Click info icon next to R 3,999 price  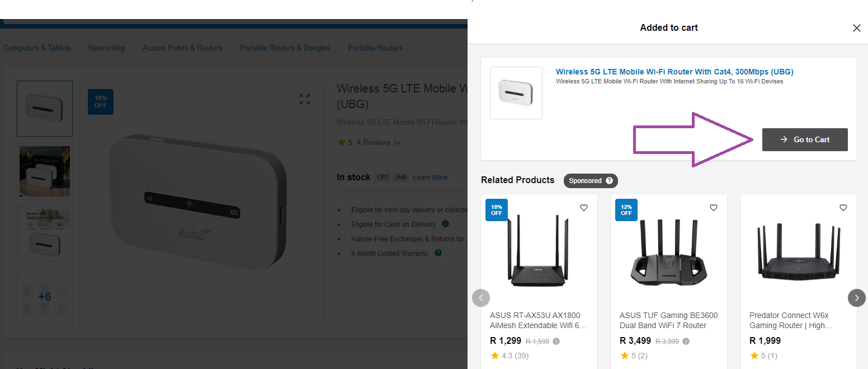[x=686, y=341]
